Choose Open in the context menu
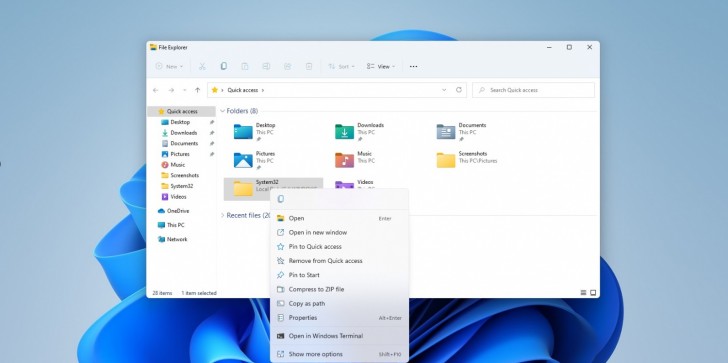This screenshot has width=728, height=363. (x=339, y=218)
